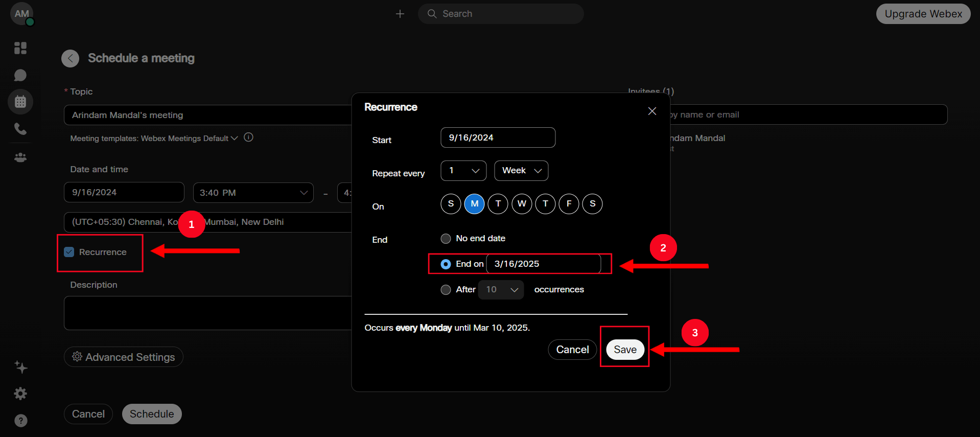Screen dimensions: 980x437
Task: Click the Search field
Action: pyautogui.click(x=501, y=14)
